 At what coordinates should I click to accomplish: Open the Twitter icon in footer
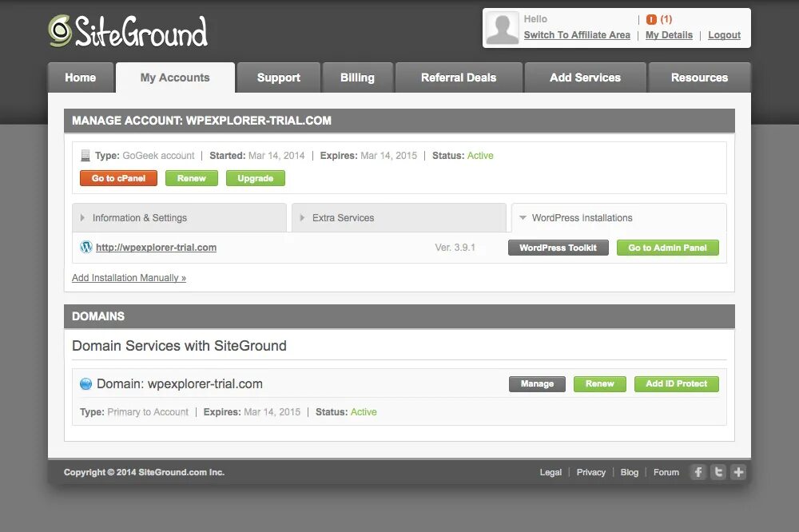click(718, 472)
